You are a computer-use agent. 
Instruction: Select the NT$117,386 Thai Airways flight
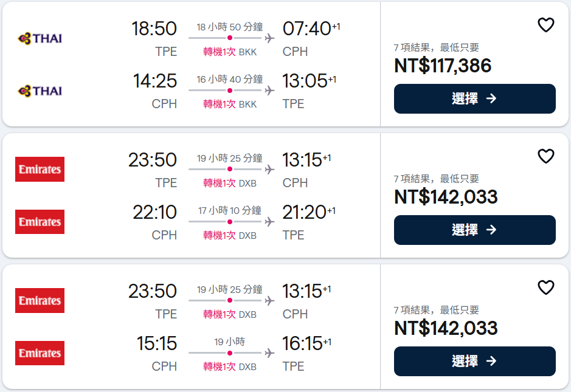tap(474, 98)
